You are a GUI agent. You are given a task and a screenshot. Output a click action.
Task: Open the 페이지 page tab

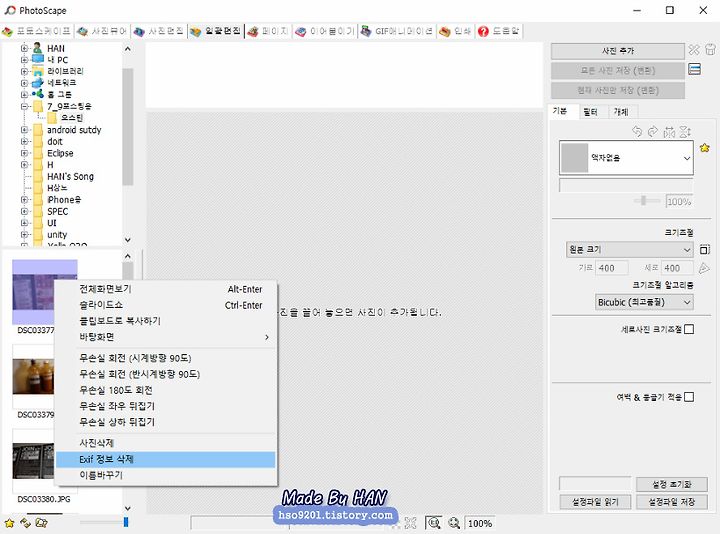pos(268,31)
